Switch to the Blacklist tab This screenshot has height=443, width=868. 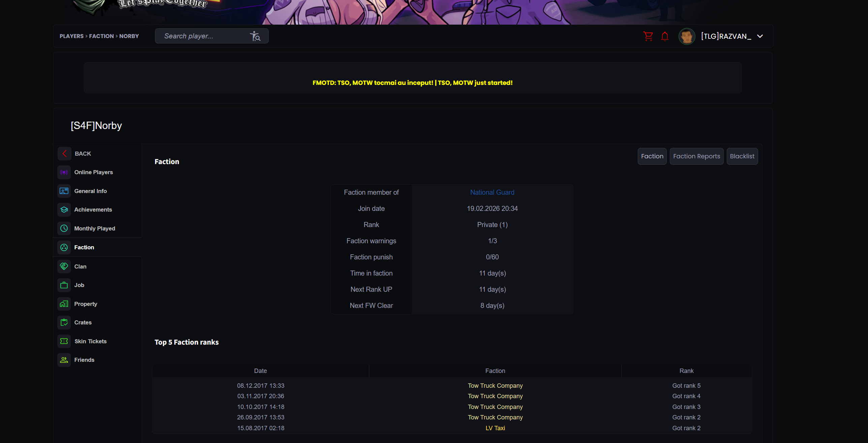pos(742,156)
